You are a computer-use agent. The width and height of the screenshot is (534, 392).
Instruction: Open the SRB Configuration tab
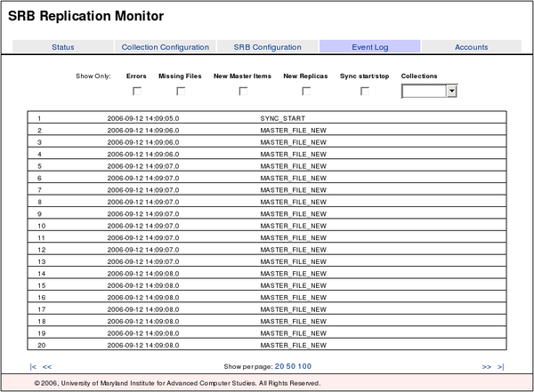click(267, 47)
